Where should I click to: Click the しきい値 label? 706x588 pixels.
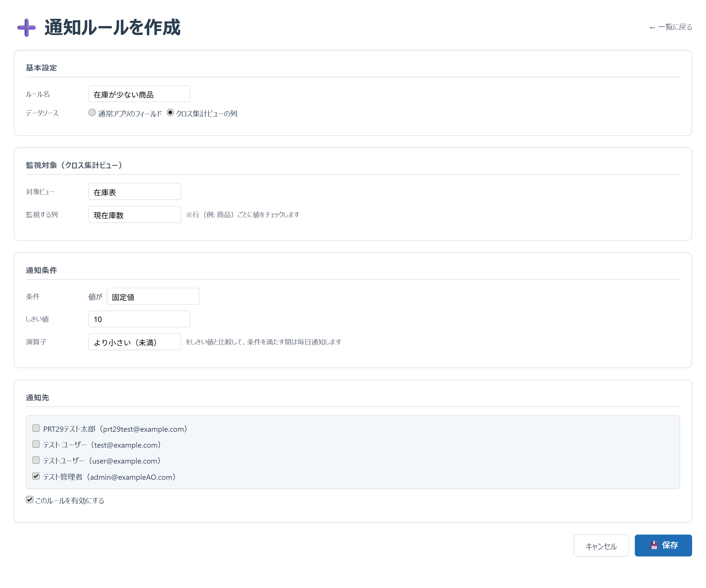(37, 319)
